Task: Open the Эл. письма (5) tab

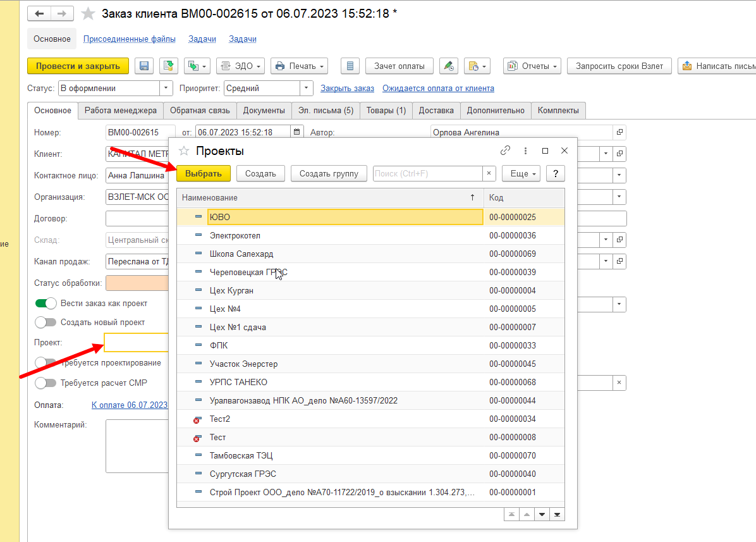Action: tap(326, 111)
